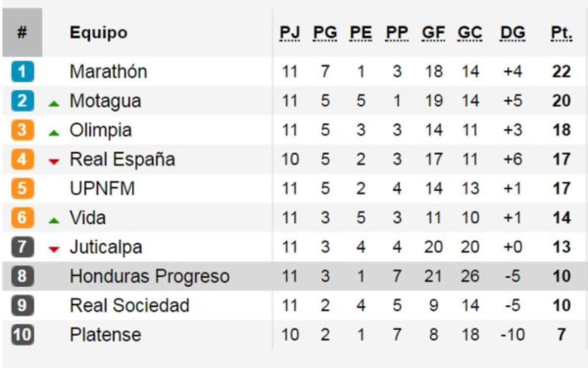Sort table by PG column header

(x=325, y=33)
